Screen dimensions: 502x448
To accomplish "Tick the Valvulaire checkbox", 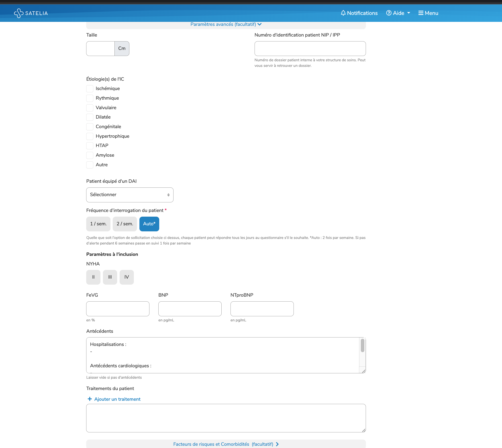I will point(90,108).
